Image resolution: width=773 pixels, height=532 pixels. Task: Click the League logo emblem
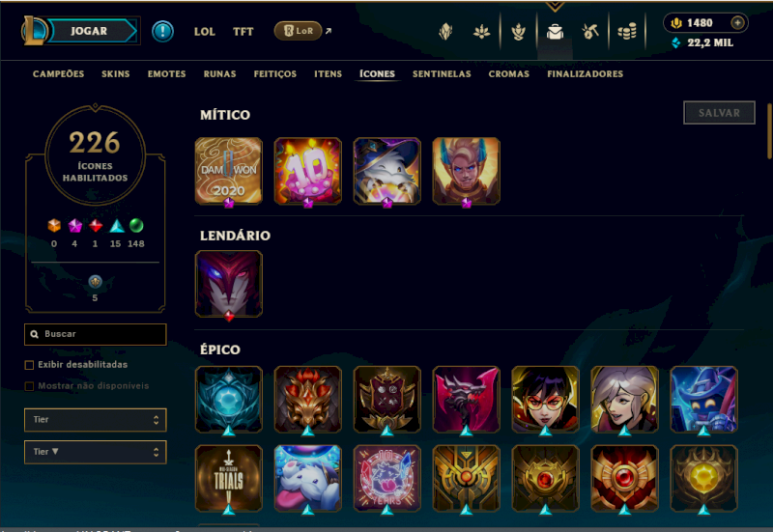pyautogui.click(x=34, y=31)
